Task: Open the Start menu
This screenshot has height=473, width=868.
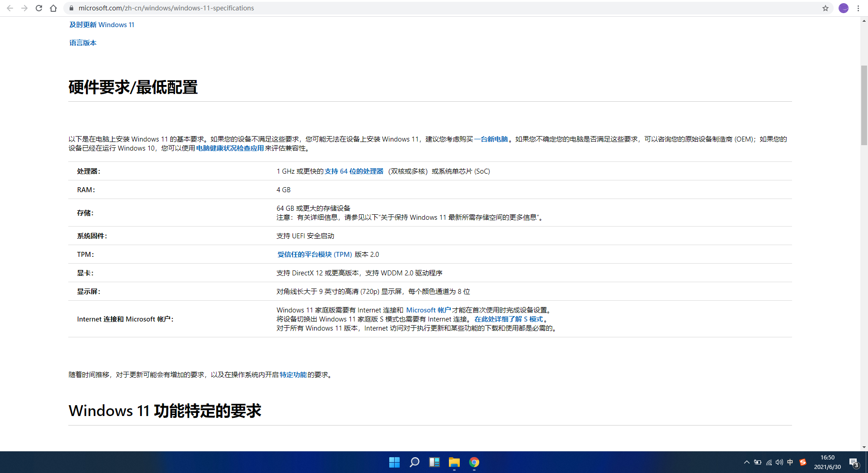Action: tap(394, 462)
